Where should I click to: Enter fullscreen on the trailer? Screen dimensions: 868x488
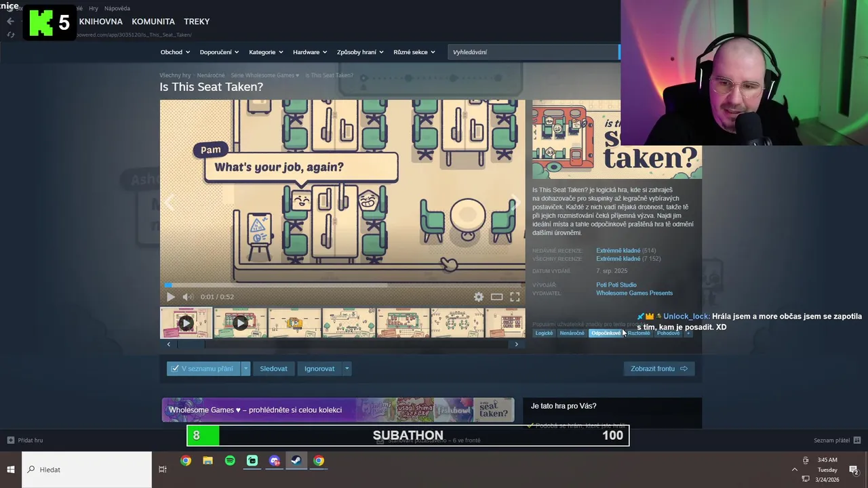click(x=515, y=297)
